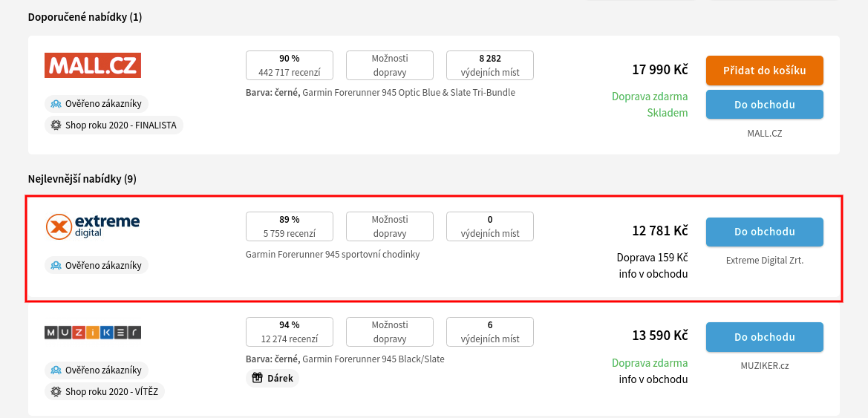Click Shop roku 2020 - VÍTĚZ badge
Screen dimensions: 868x418
[x=105, y=392]
